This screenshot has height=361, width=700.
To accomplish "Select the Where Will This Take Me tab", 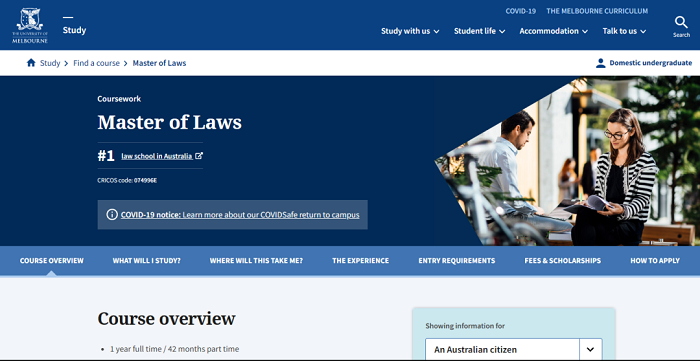I will point(256,261).
